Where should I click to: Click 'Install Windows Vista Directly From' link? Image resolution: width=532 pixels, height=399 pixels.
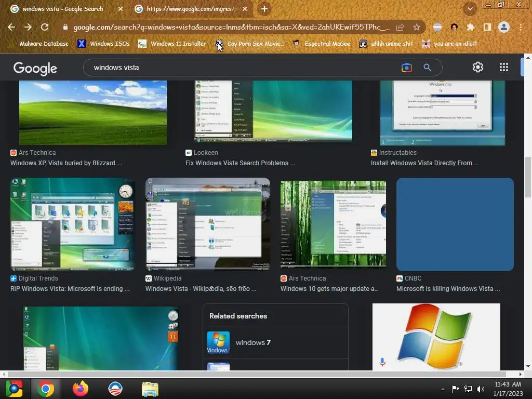click(425, 163)
